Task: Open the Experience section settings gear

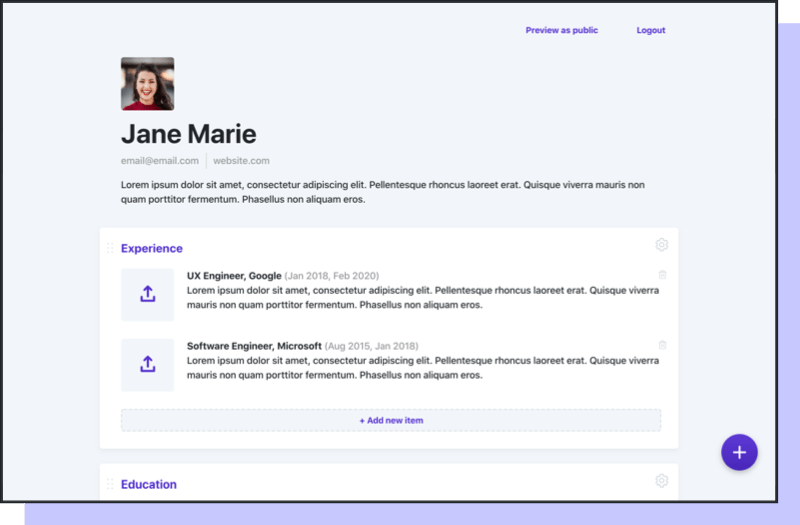Action: tap(661, 245)
